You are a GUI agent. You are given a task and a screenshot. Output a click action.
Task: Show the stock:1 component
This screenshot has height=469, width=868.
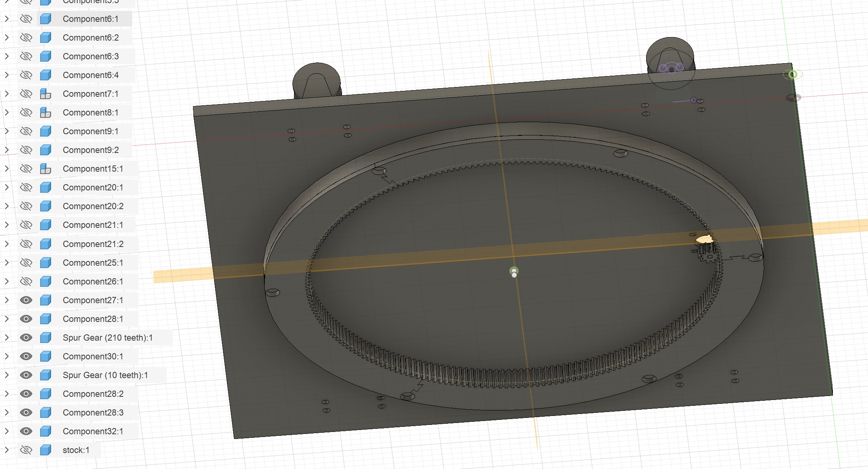point(26,450)
